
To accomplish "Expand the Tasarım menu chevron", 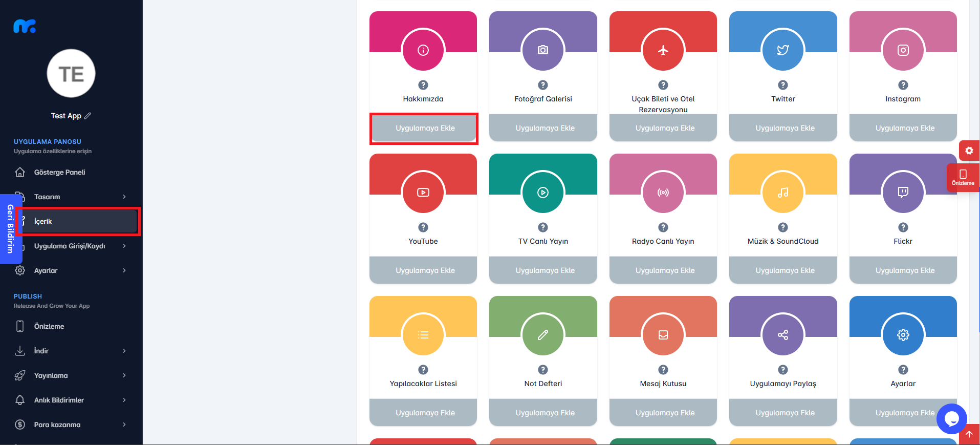I will click(124, 197).
